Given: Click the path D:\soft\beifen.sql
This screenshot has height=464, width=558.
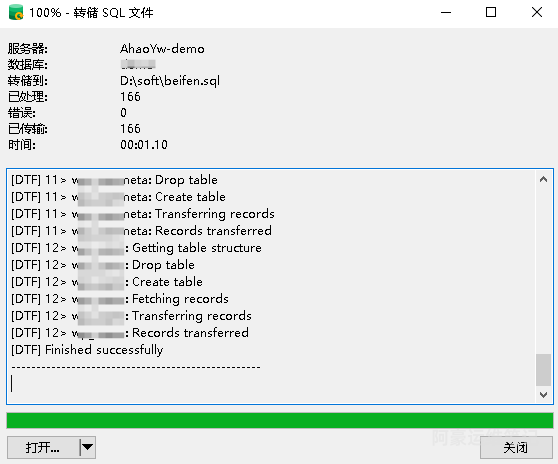Looking at the screenshot, I should pyautogui.click(x=170, y=81).
